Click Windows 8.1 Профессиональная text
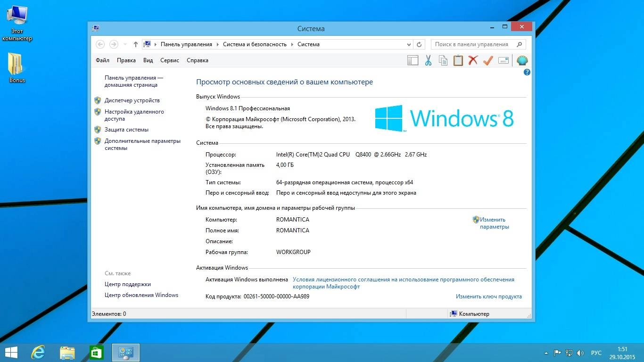 [x=248, y=108]
